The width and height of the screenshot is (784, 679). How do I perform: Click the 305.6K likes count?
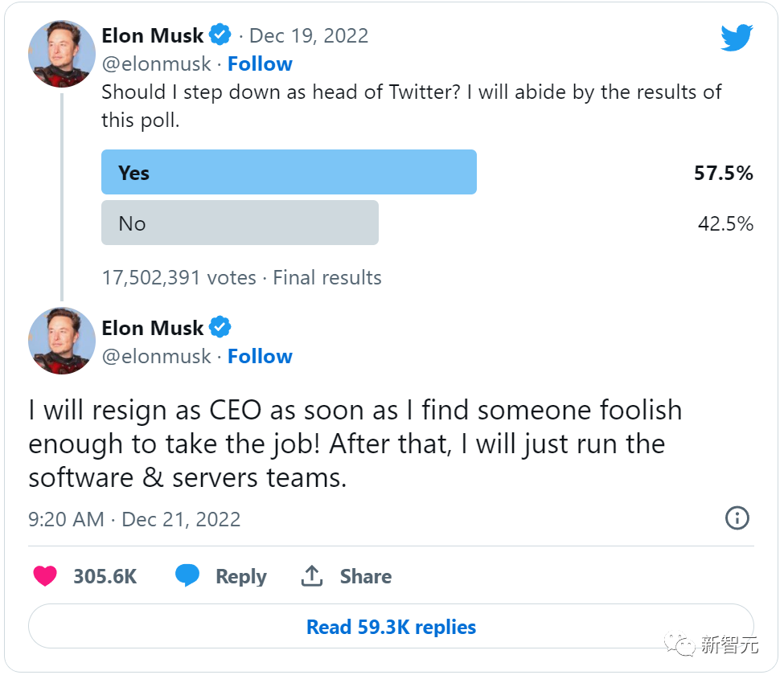click(x=105, y=577)
